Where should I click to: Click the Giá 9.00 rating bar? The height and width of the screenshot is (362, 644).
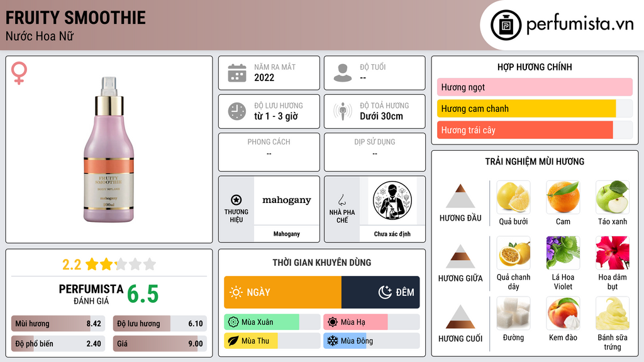coord(160,344)
